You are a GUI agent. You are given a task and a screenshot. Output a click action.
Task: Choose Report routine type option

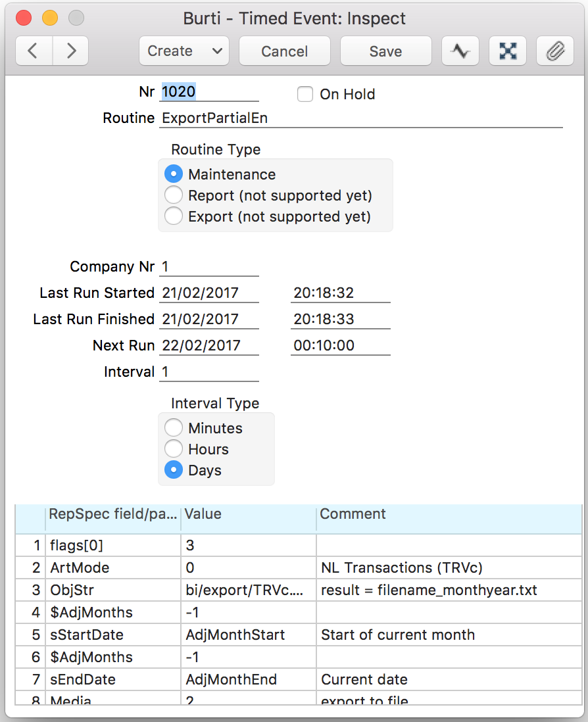tap(174, 195)
